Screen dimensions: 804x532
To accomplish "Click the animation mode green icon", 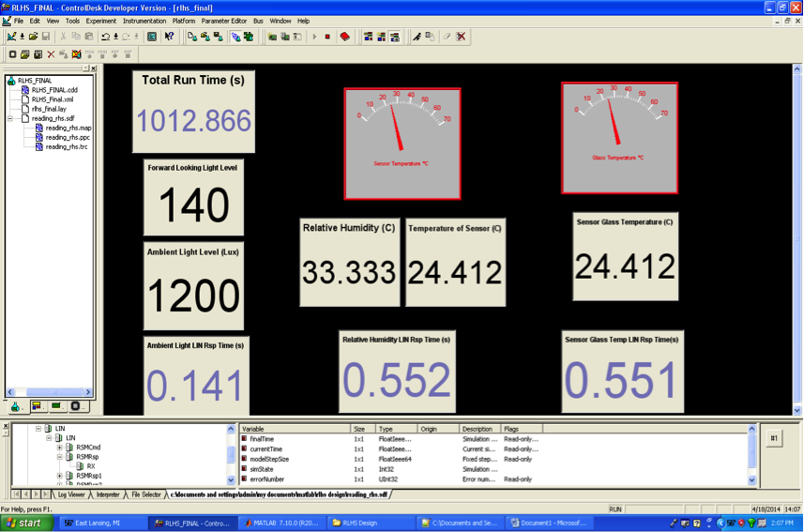I will [x=249, y=37].
